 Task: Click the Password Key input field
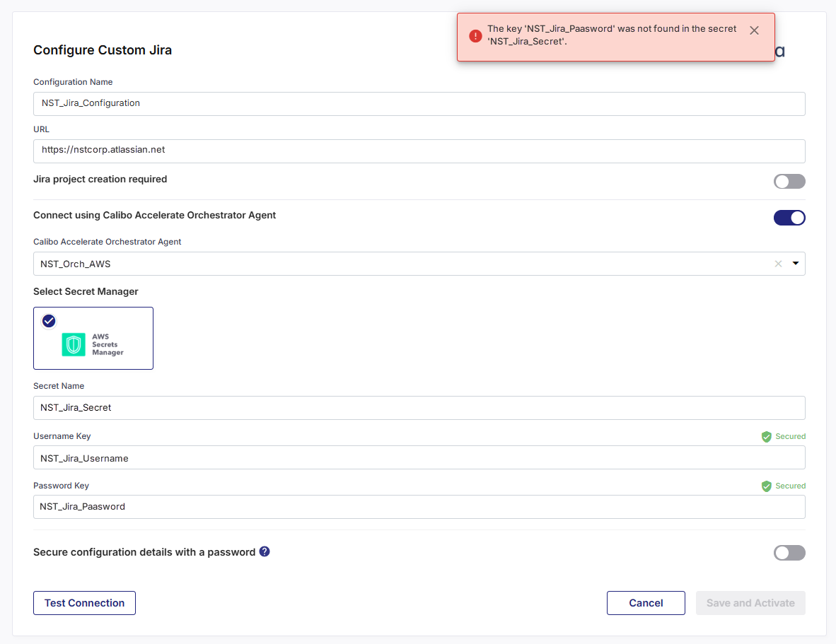click(419, 506)
